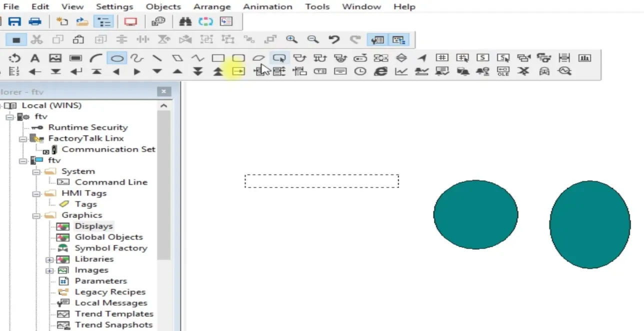Insert a Clock object

(360, 71)
